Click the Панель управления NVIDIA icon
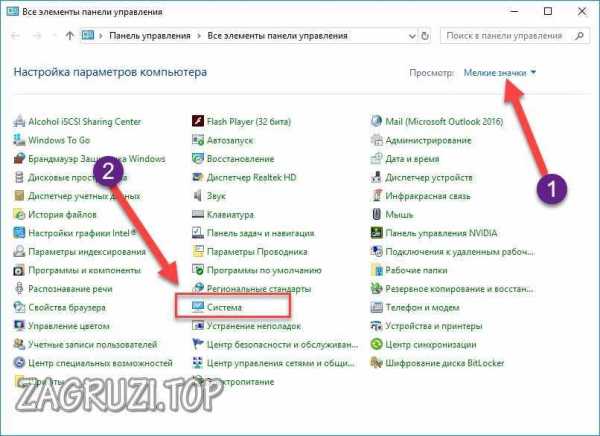 (x=377, y=233)
